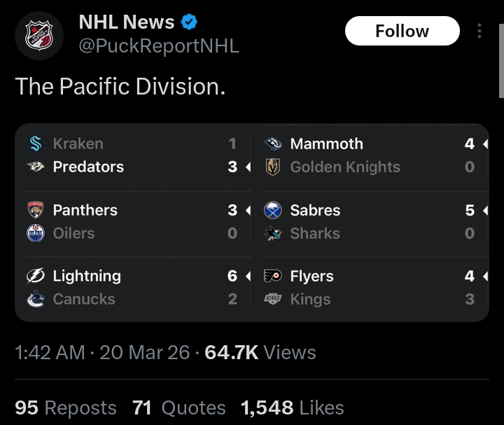Viewport: 504px width, 425px height.
Task: Click the San Jose Sharks logo
Action: coord(272,233)
